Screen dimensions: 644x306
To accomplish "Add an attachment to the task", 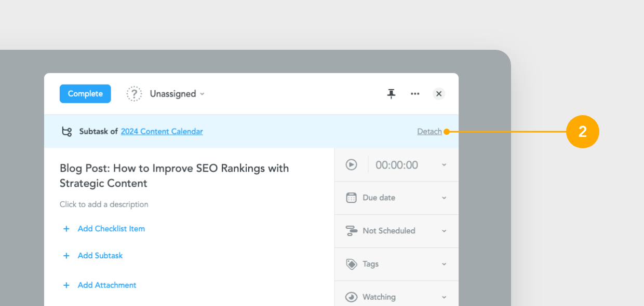I will [x=106, y=285].
